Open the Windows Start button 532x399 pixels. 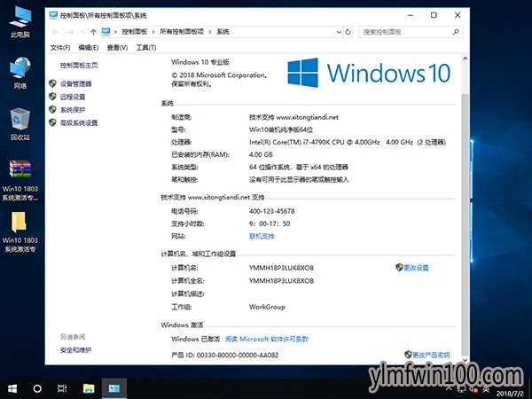pyautogui.click(x=12, y=388)
